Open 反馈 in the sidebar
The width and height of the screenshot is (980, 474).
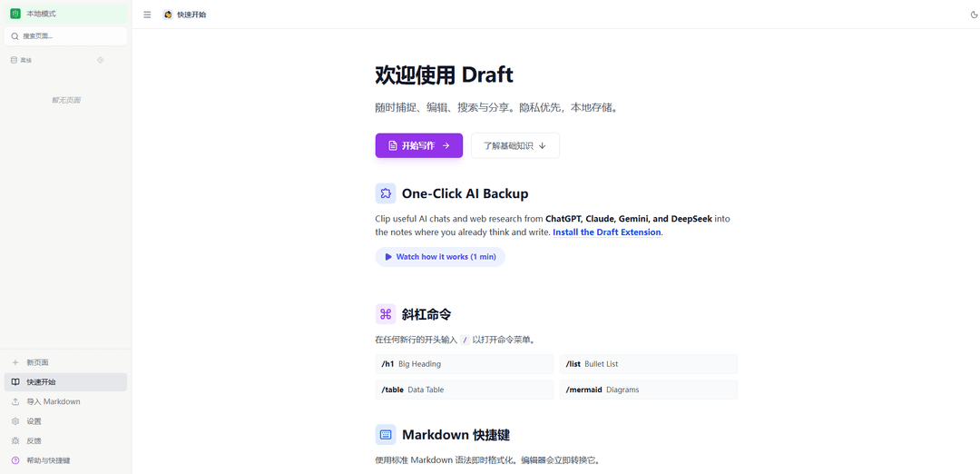65,441
